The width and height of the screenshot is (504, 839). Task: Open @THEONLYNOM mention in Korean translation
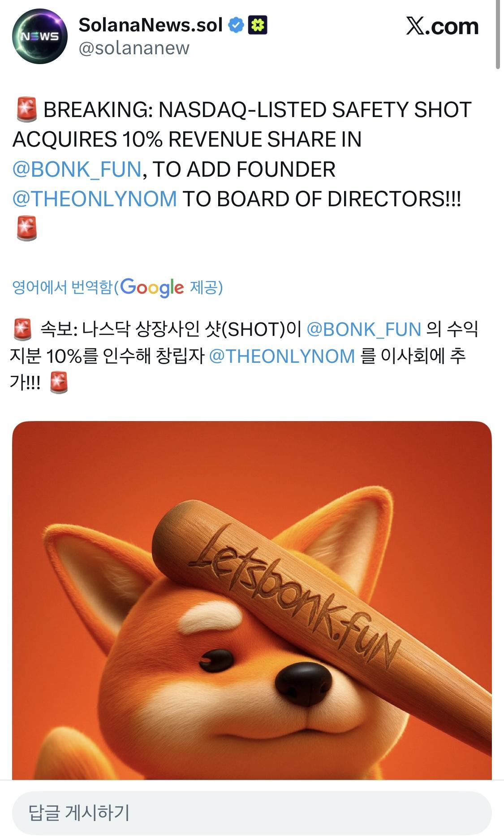click(282, 356)
